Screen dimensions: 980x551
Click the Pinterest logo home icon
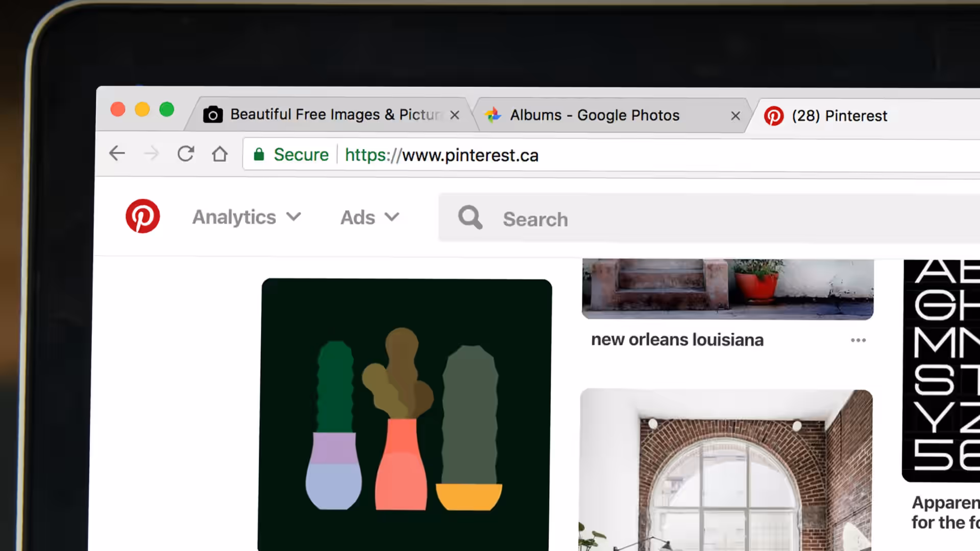click(143, 216)
